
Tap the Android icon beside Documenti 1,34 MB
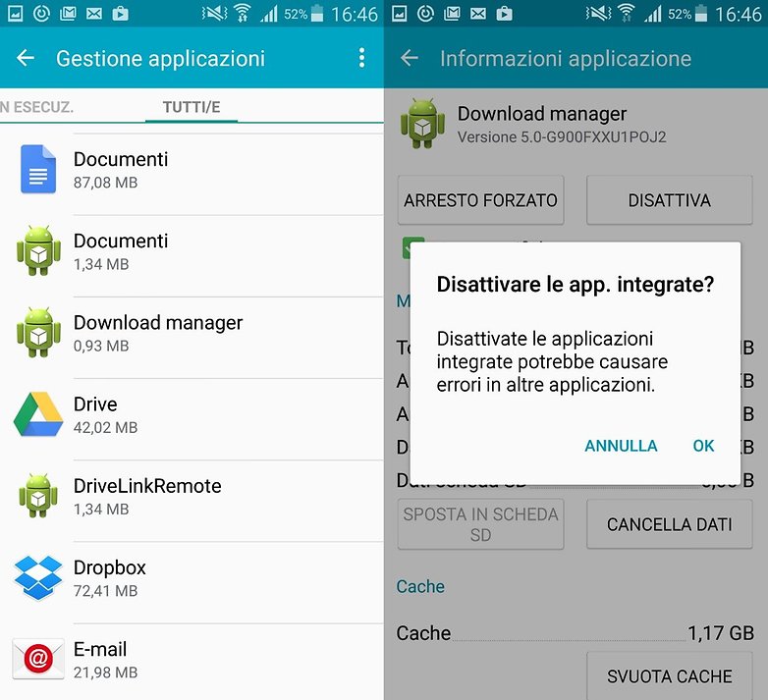[38, 250]
